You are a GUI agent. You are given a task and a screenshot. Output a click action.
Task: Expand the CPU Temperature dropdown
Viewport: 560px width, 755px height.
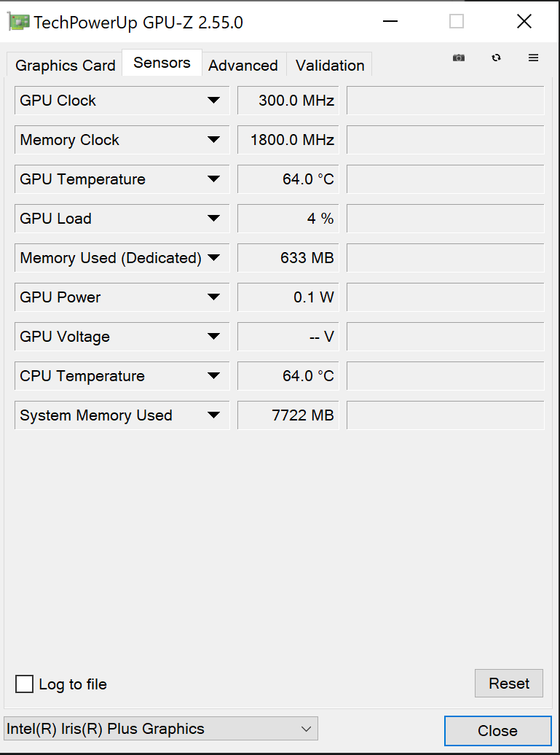(x=213, y=376)
